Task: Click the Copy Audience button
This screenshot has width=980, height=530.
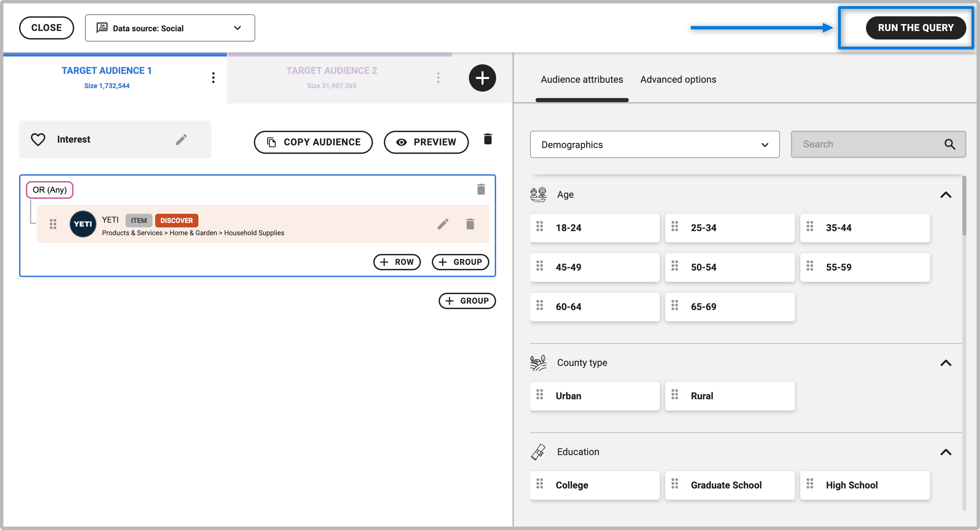Action: [313, 142]
